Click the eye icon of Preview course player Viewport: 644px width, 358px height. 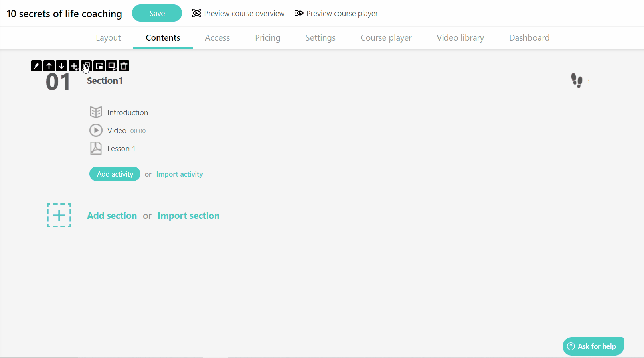[299, 13]
